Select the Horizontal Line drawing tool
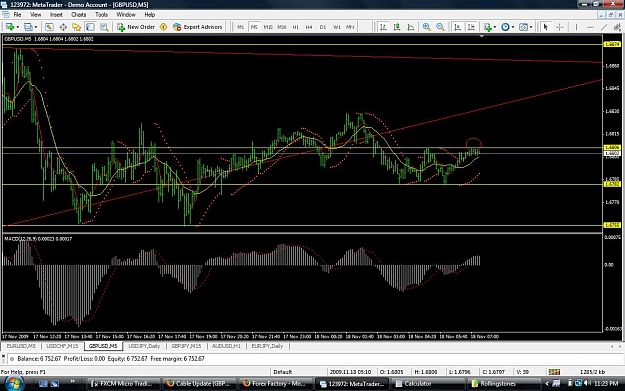Viewport: 625px width, 391px height. 590,27
